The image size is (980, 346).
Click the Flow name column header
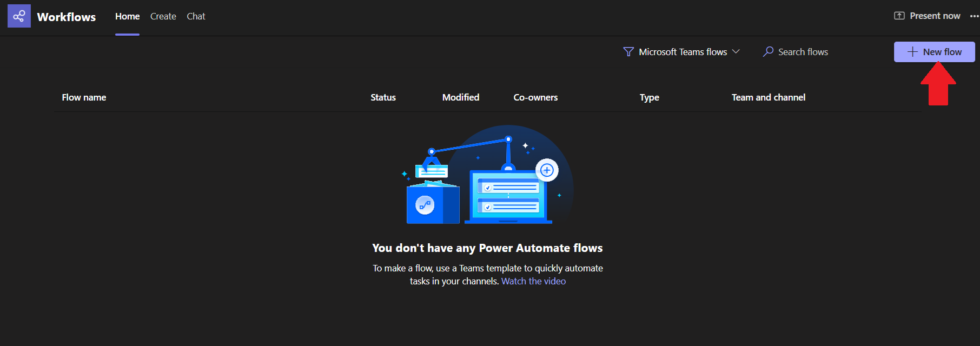(x=84, y=97)
